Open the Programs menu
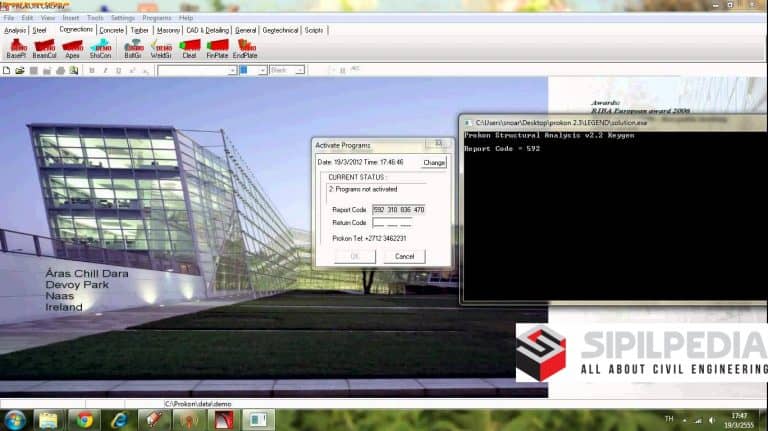 [156, 18]
